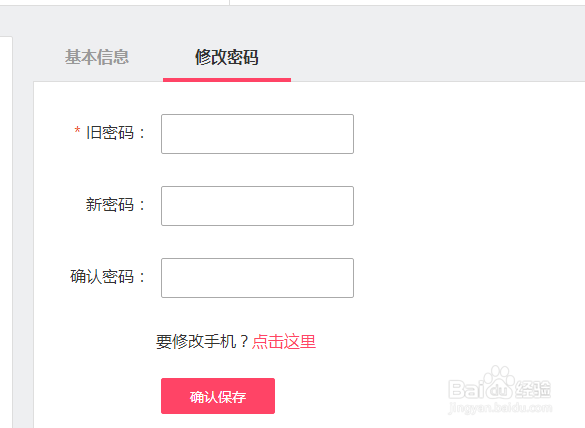This screenshot has width=585, height=428.
Task: Activate the 确认密码 input field
Action: point(257,278)
